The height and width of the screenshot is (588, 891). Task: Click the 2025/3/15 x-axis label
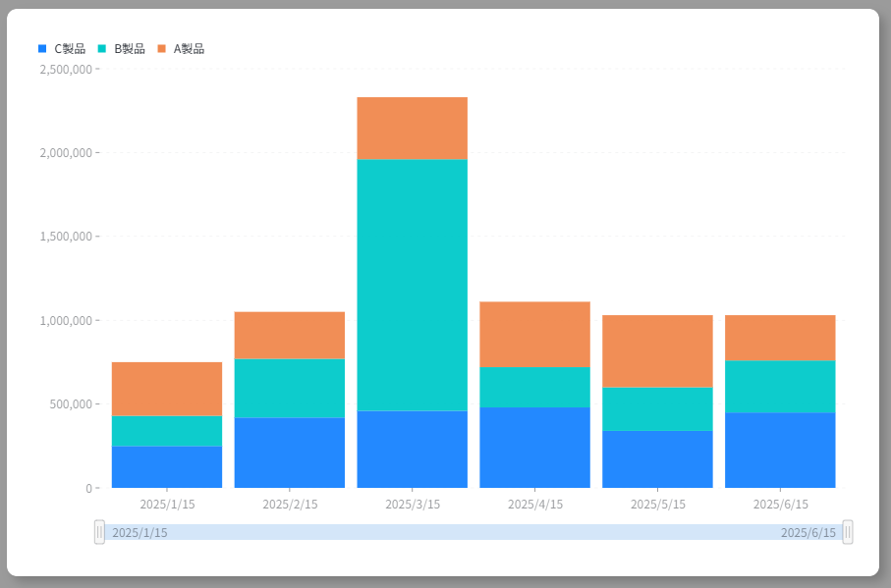(x=413, y=505)
